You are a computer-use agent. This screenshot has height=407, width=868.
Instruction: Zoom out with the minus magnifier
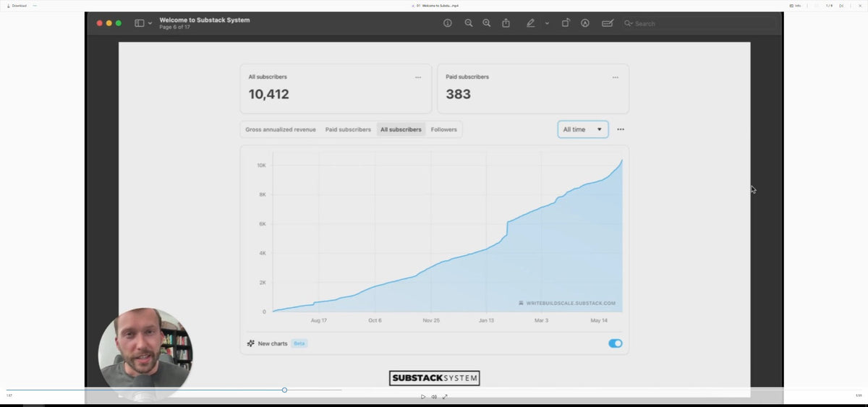pyautogui.click(x=469, y=23)
